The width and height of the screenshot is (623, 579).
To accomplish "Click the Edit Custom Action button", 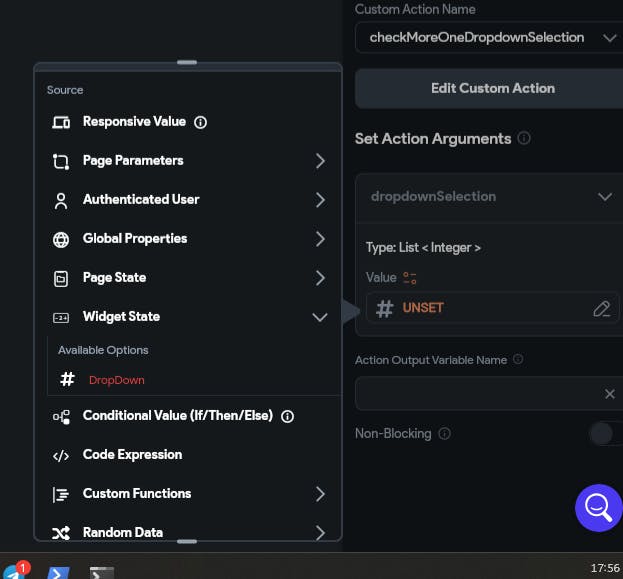I will [x=492, y=88].
